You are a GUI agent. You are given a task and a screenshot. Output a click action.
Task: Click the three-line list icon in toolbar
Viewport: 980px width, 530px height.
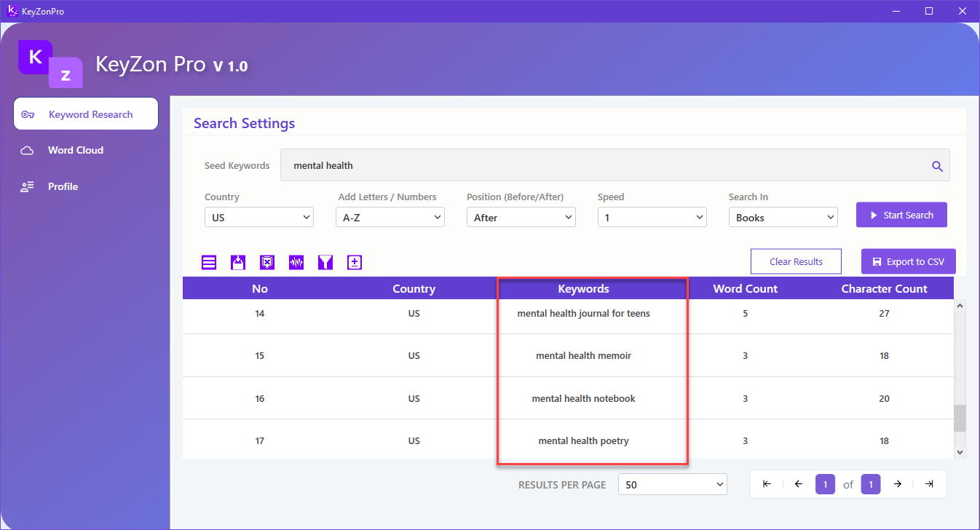click(x=209, y=262)
